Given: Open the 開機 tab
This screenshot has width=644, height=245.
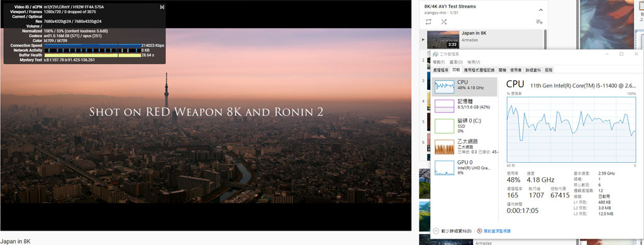Looking at the screenshot, I should (502, 70).
